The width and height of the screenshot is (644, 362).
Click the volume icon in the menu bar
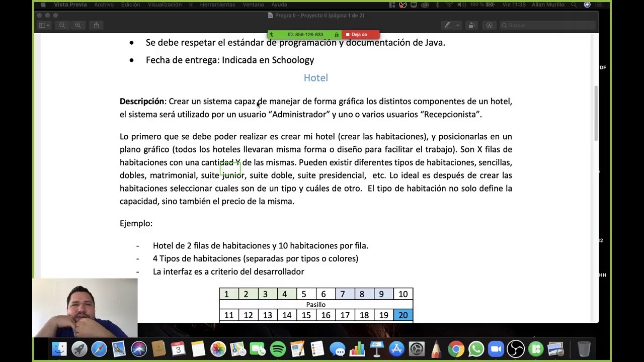pos(462,5)
